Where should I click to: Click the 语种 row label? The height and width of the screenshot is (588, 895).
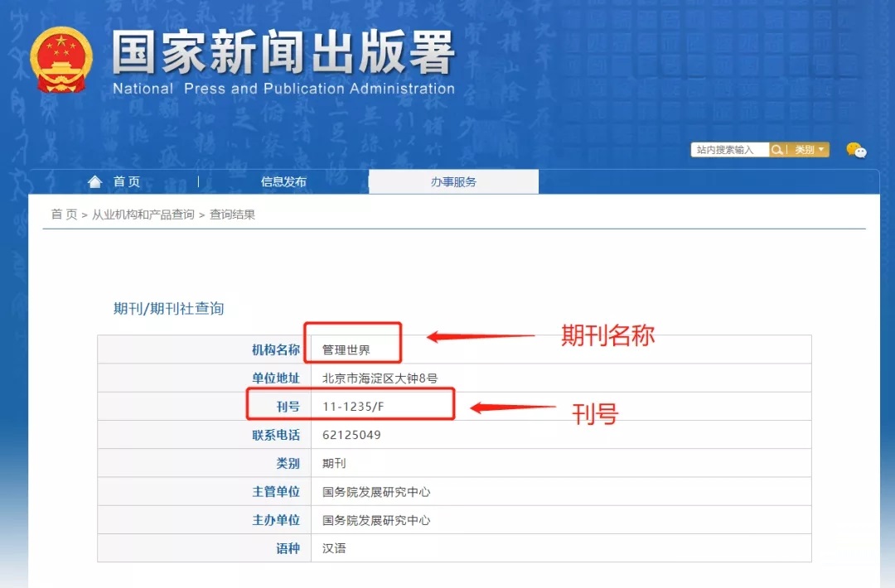pos(288,548)
